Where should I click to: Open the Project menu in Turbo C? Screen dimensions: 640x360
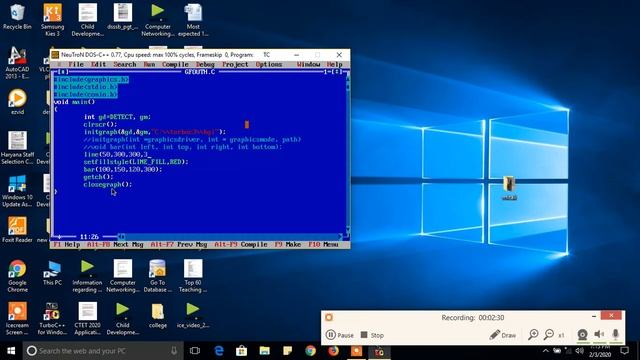(x=235, y=64)
